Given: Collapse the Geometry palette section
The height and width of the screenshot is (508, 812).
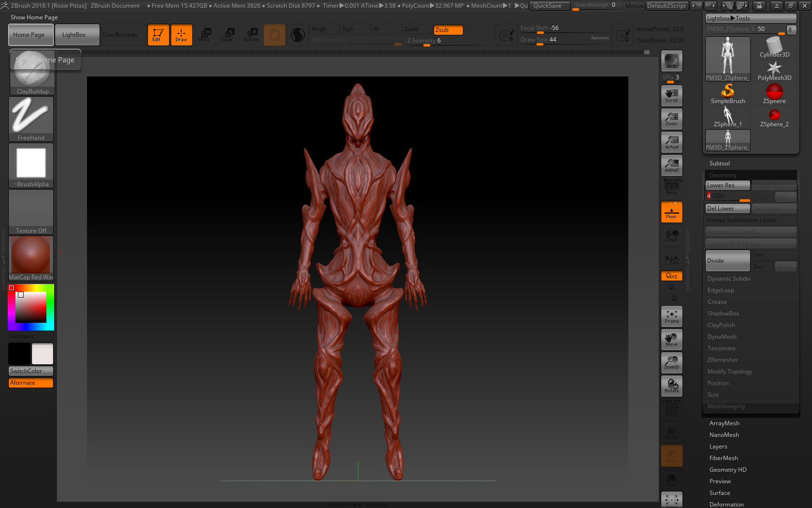Looking at the screenshot, I should [x=723, y=175].
